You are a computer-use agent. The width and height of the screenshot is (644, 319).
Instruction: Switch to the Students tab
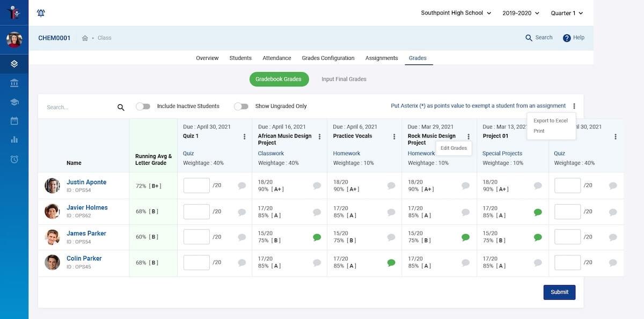click(240, 58)
